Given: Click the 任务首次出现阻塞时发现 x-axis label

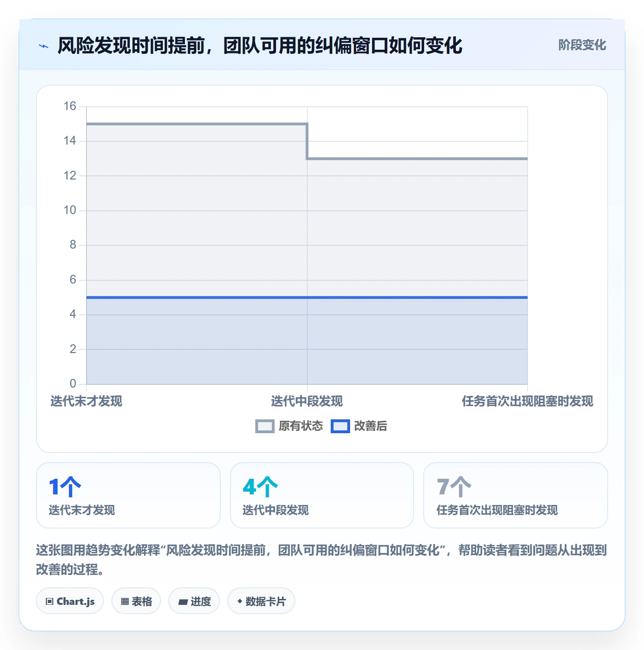Looking at the screenshot, I should [x=528, y=401].
